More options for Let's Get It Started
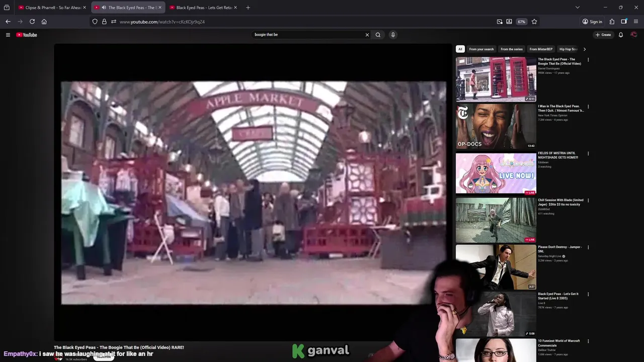The height and width of the screenshot is (362, 644). pos(588,295)
